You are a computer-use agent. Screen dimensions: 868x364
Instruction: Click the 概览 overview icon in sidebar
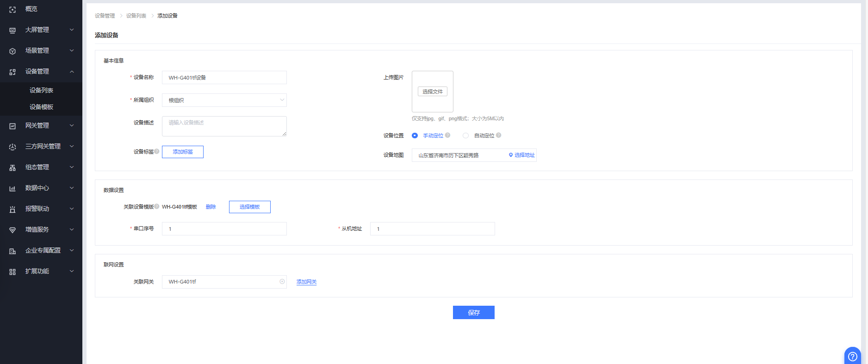12,9
